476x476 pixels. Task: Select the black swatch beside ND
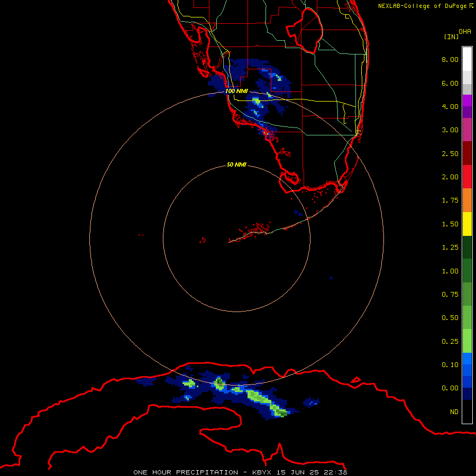467,411
